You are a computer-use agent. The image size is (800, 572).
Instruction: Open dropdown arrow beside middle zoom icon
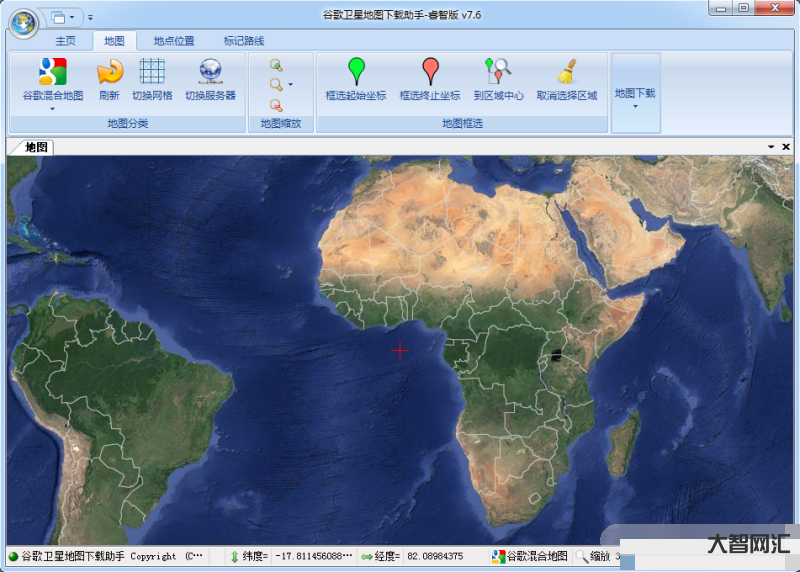click(x=290, y=85)
